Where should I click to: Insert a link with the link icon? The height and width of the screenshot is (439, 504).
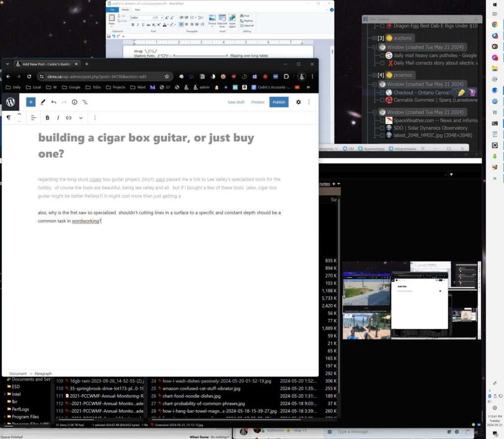pyautogui.click(x=69, y=118)
